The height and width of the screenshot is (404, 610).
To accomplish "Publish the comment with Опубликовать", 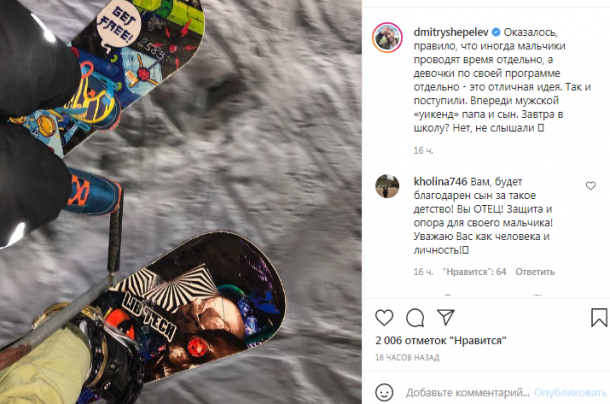I will coord(570,392).
